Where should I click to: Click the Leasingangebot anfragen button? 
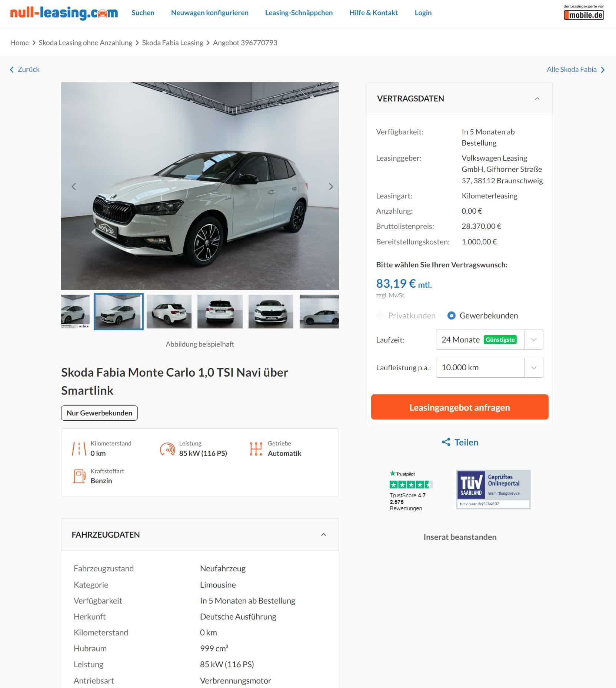coord(460,407)
